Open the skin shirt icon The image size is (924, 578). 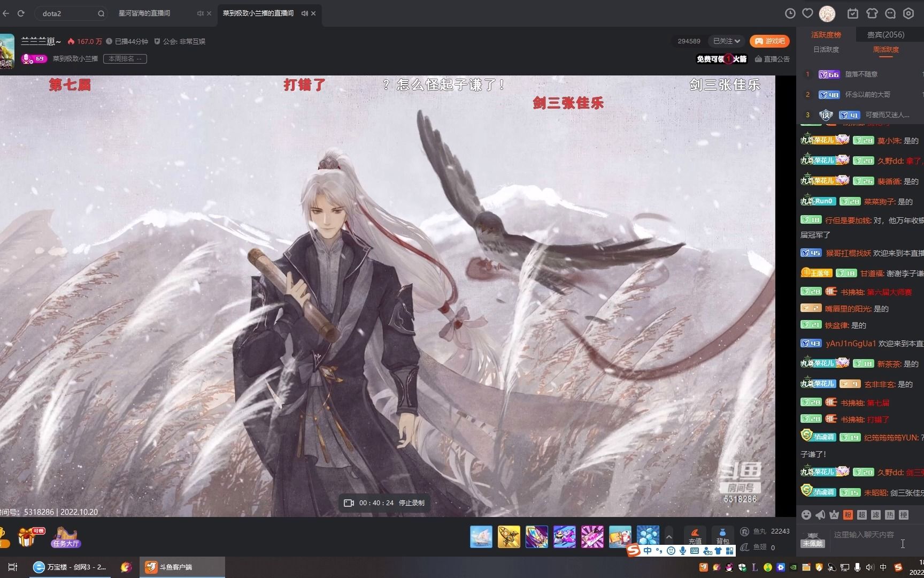tap(872, 13)
